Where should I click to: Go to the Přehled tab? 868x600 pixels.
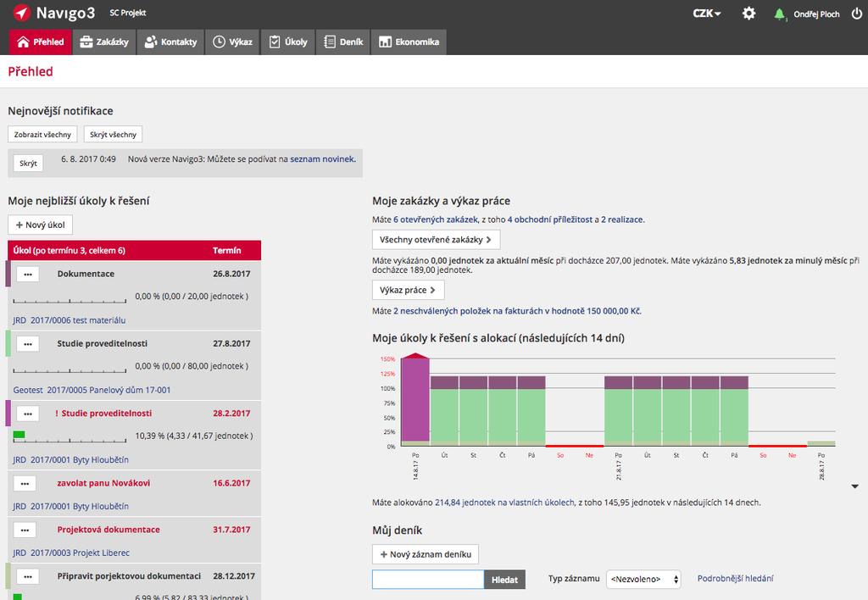point(41,42)
